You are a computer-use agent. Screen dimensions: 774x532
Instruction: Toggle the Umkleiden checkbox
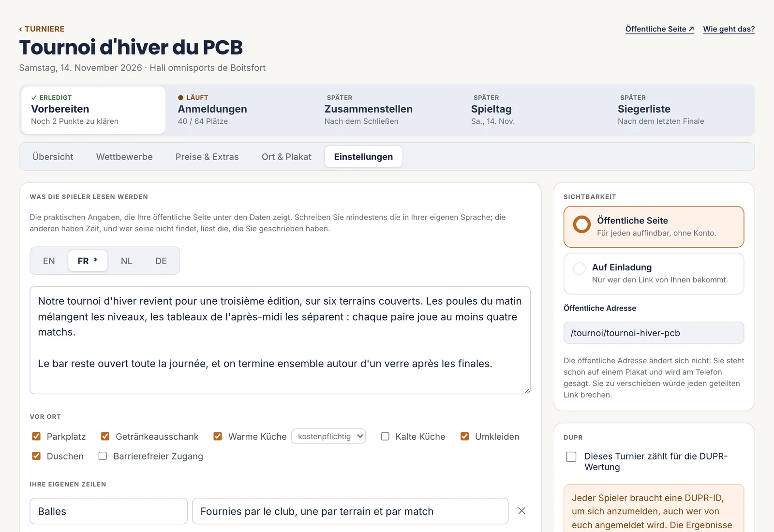tap(464, 436)
